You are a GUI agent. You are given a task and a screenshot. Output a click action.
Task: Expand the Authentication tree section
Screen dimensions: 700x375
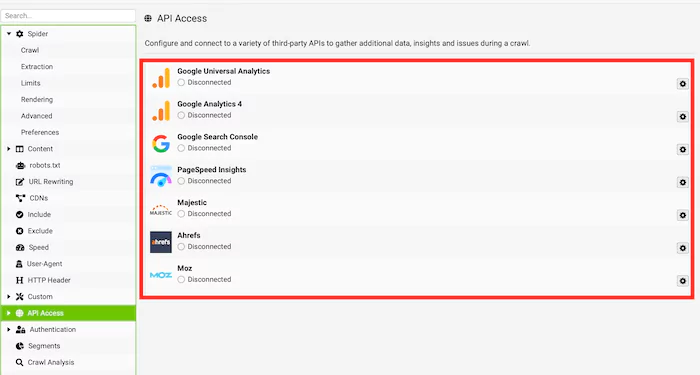pos(8,329)
